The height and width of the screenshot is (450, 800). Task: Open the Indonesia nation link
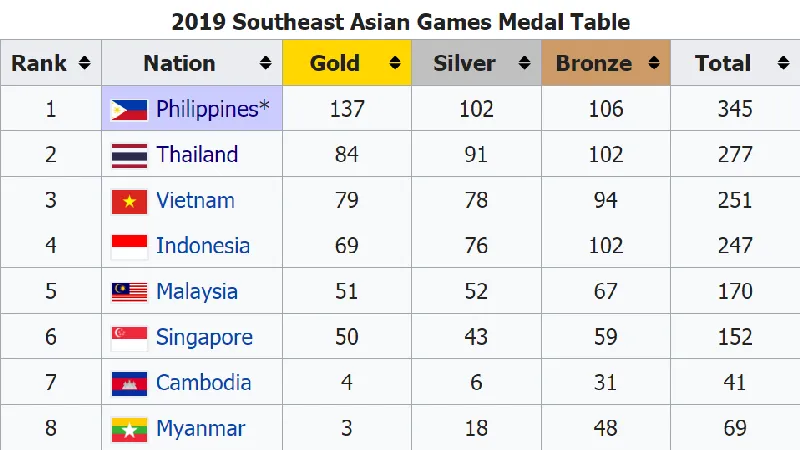tap(203, 246)
